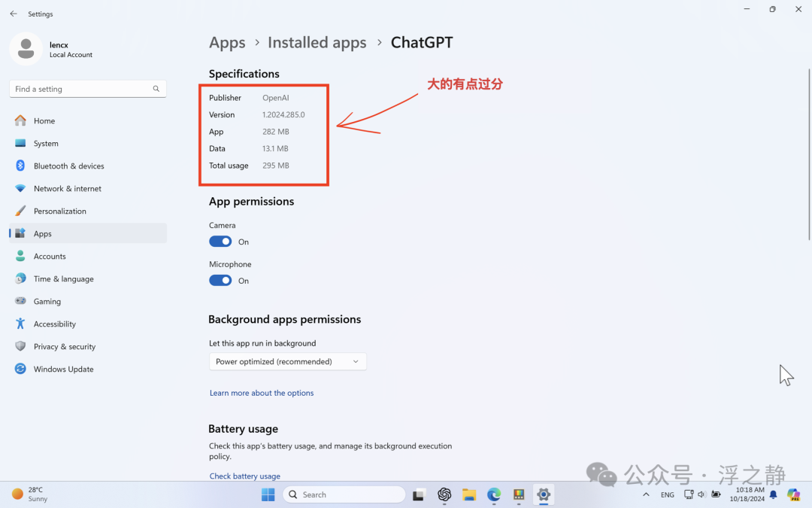The width and height of the screenshot is (812, 508).
Task: Open the Power optimized background dropdown
Action: [x=288, y=361]
